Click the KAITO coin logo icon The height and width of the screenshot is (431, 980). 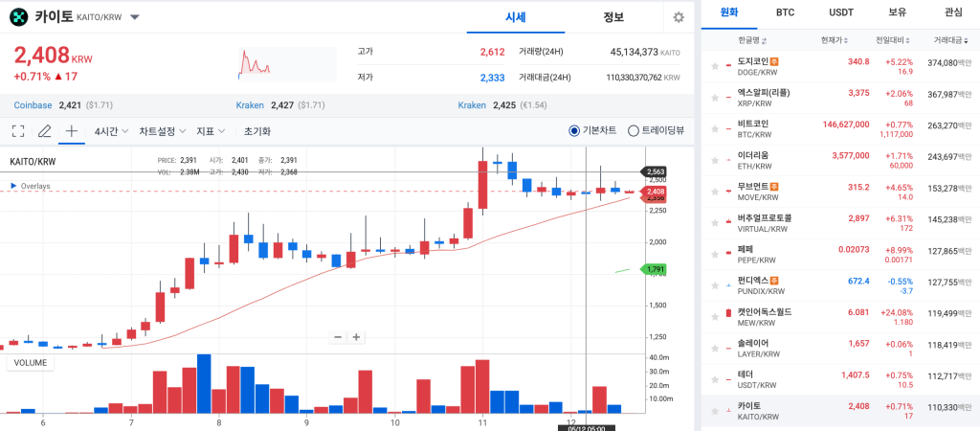(20, 17)
